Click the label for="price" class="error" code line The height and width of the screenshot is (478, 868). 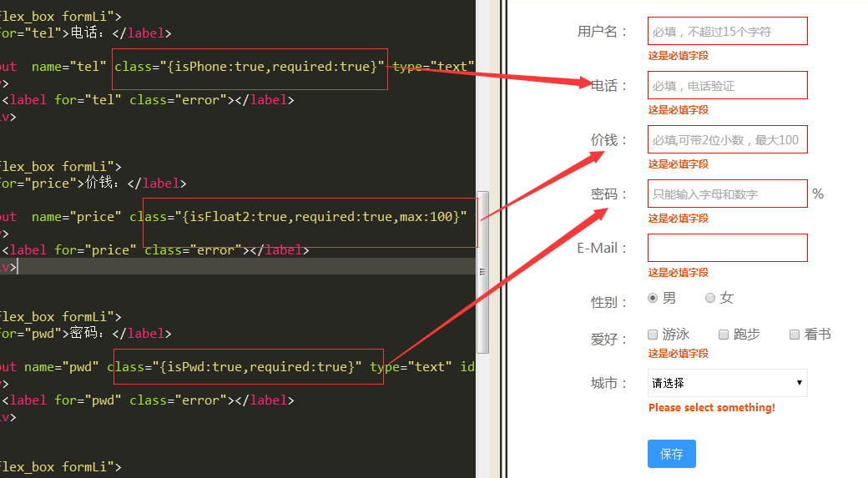(x=155, y=250)
